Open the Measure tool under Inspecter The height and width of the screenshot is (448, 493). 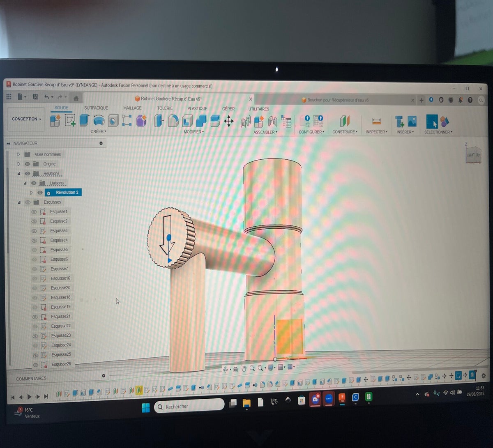coord(376,122)
